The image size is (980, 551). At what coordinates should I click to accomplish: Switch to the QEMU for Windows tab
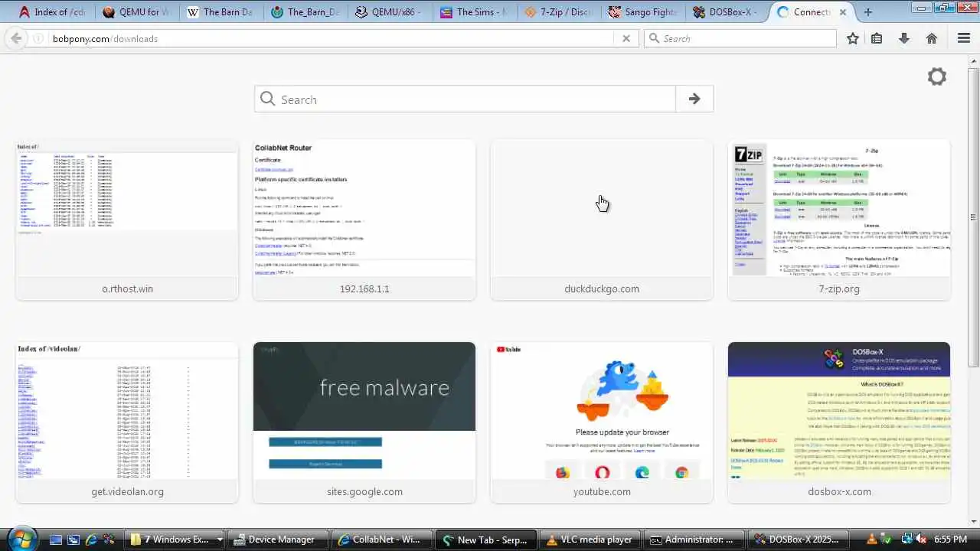(137, 12)
